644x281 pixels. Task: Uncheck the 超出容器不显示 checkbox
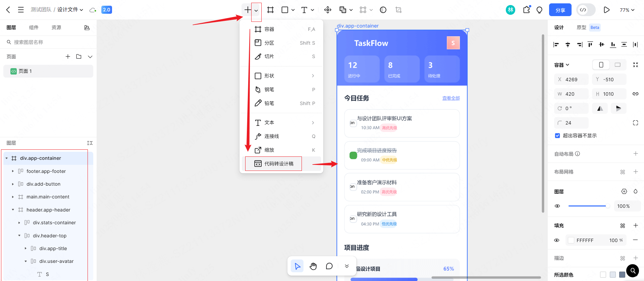pos(557,136)
